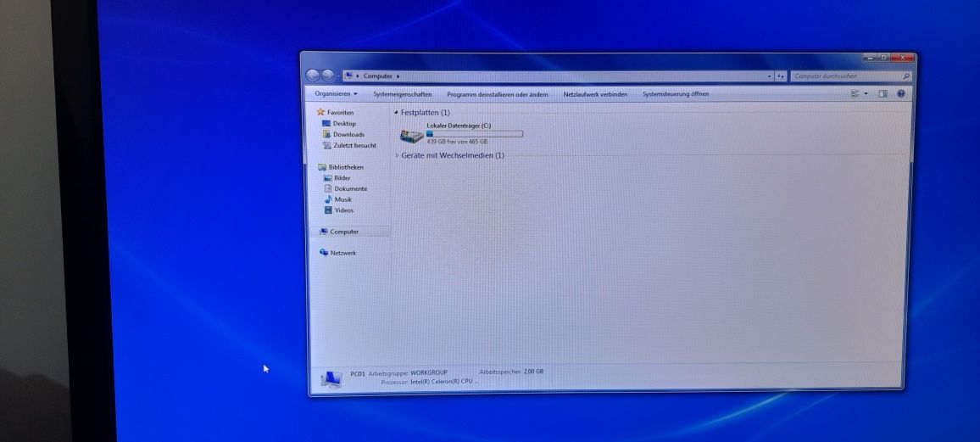Toggle the preview pane
The width and height of the screenshot is (980, 442).
(x=883, y=94)
